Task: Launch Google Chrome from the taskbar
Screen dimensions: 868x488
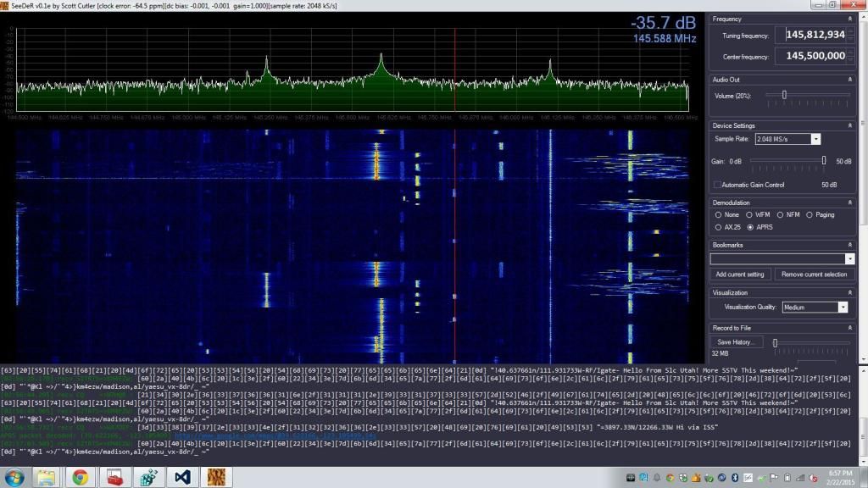Action: (81, 477)
